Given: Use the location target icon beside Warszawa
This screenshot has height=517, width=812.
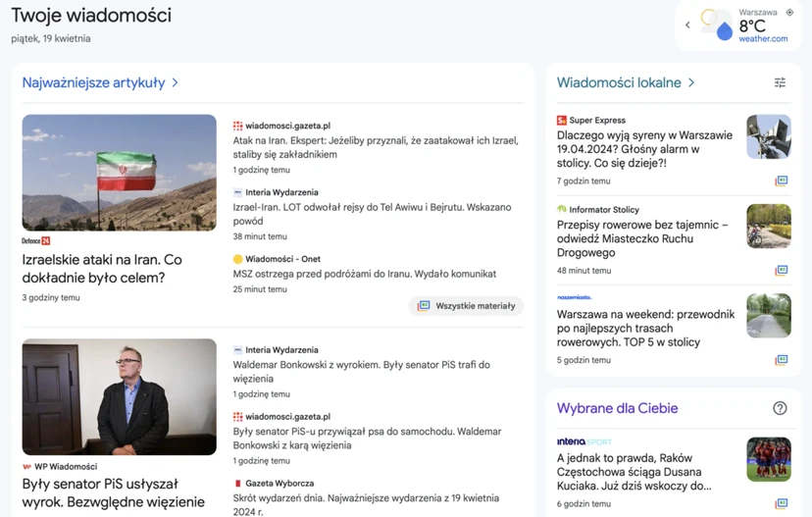Looking at the screenshot, I should coord(789,13).
